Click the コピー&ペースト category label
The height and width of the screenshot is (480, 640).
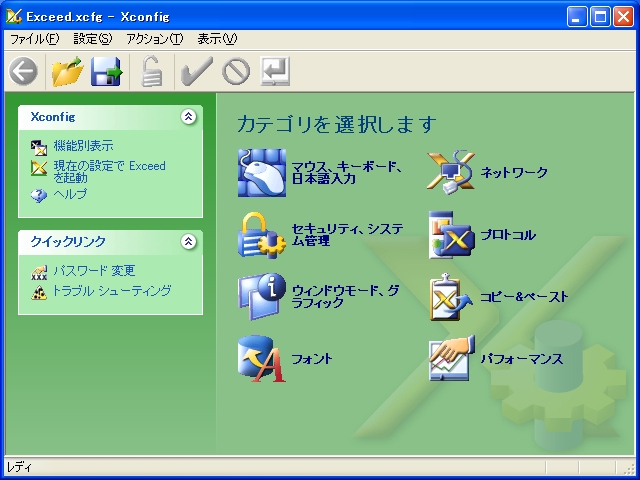(524, 297)
